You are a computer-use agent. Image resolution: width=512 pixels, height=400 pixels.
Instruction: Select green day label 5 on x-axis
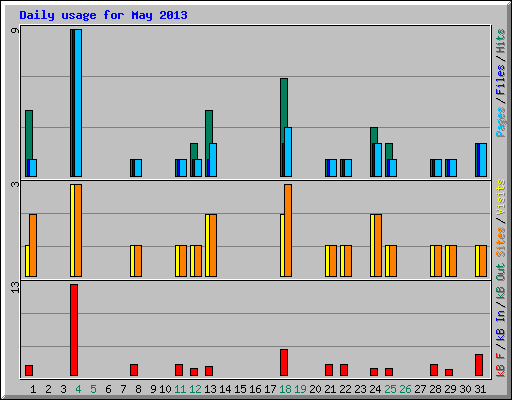pyautogui.click(x=93, y=389)
